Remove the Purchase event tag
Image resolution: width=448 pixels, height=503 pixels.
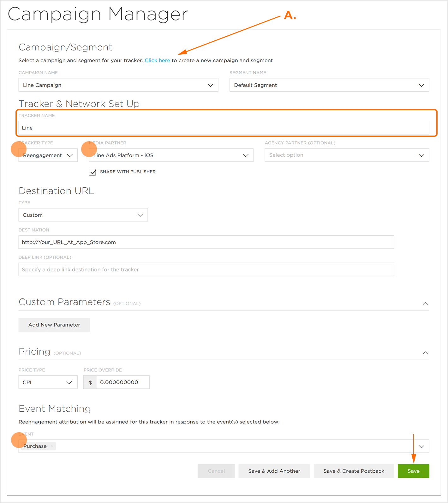pos(52,446)
